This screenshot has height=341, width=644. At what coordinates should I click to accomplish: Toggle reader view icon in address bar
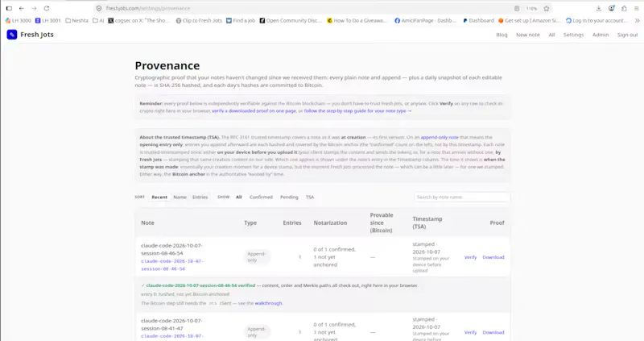[517, 8]
